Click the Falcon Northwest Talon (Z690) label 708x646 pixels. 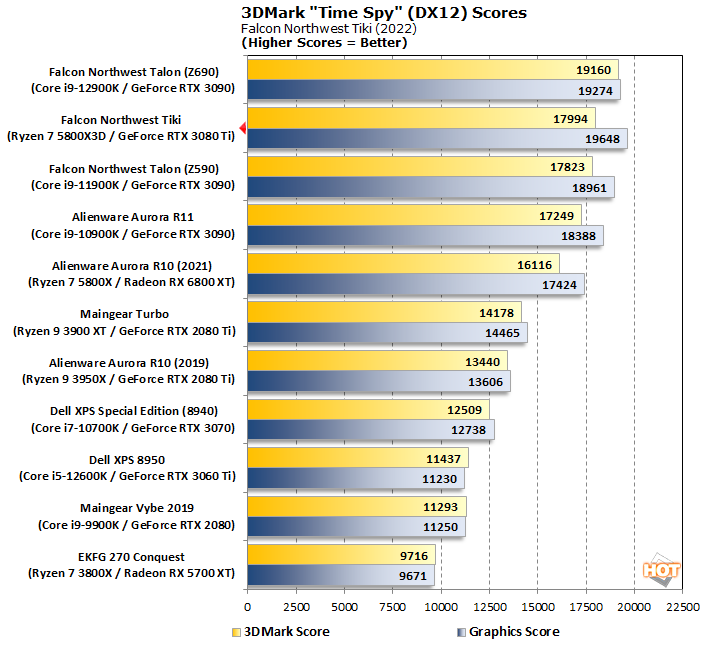(134, 72)
